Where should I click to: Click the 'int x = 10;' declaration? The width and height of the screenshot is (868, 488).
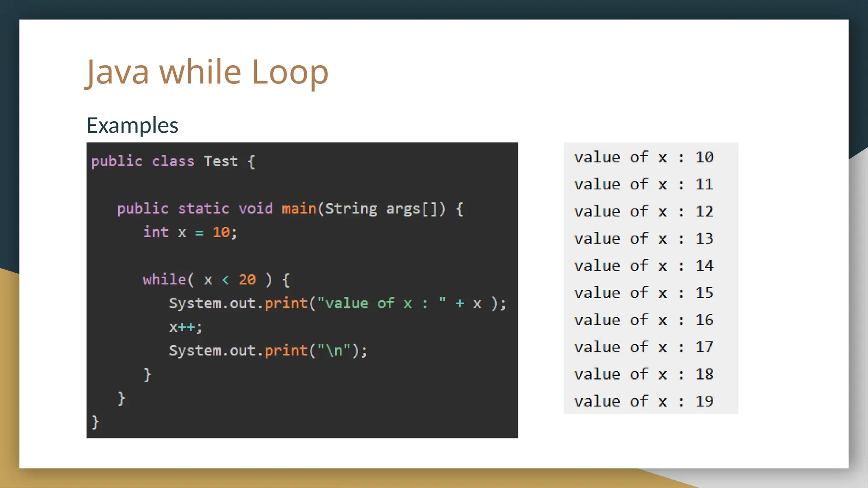pyautogui.click(x=190, y=232)
